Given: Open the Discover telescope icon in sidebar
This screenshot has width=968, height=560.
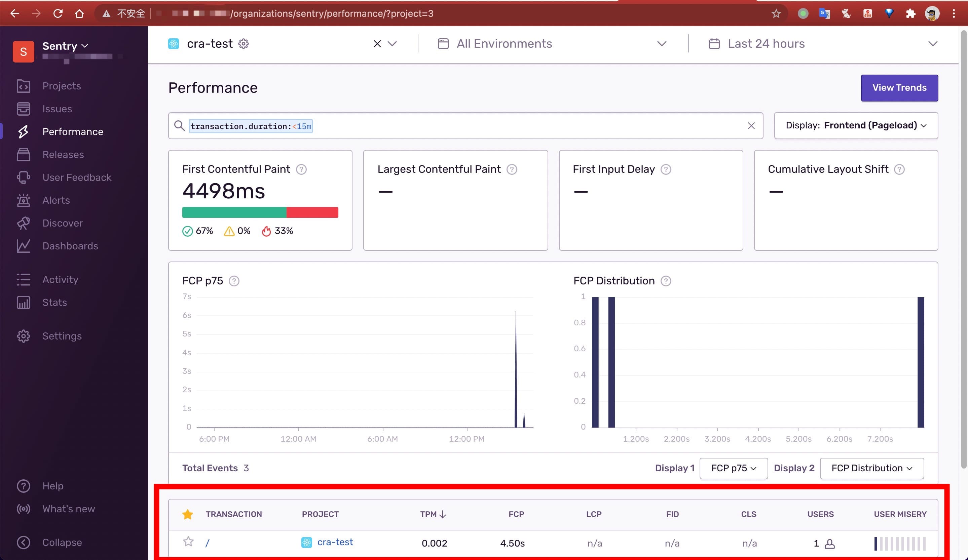Looking at the screenshot, I should coord(24,223).
